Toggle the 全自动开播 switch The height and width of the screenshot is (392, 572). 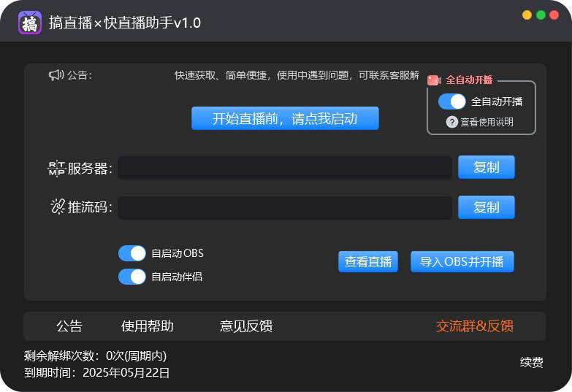(x=452, y=101)
